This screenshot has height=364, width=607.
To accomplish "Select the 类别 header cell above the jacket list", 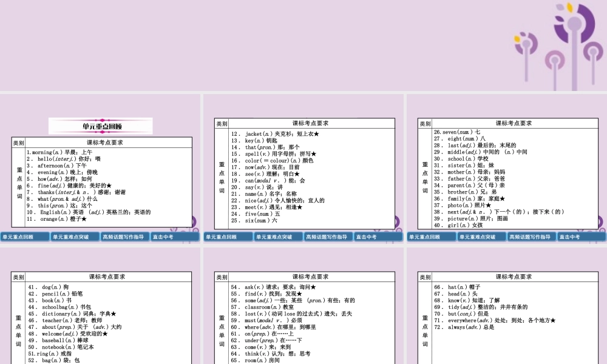I will (x=222, y=124).
